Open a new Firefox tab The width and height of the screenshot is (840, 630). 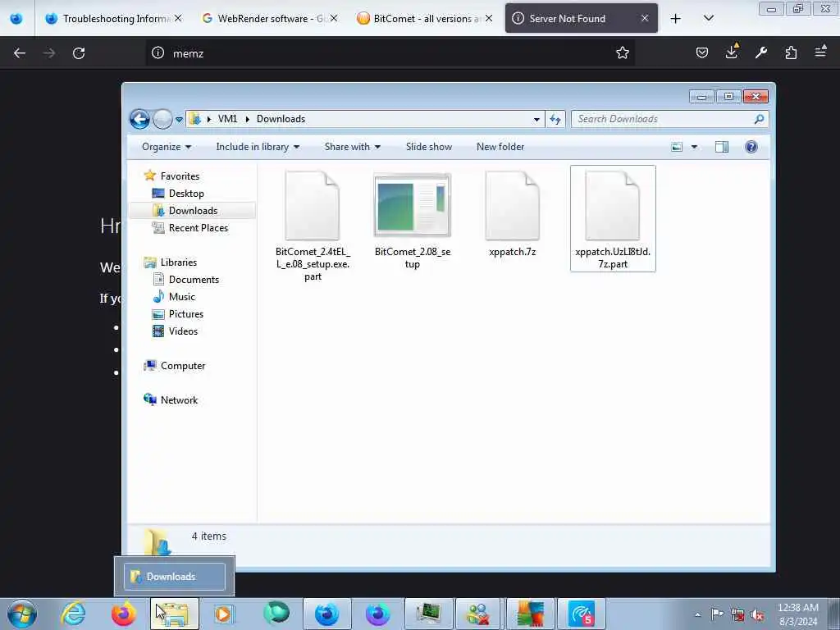pyautogui.click(x=676, y=19)
